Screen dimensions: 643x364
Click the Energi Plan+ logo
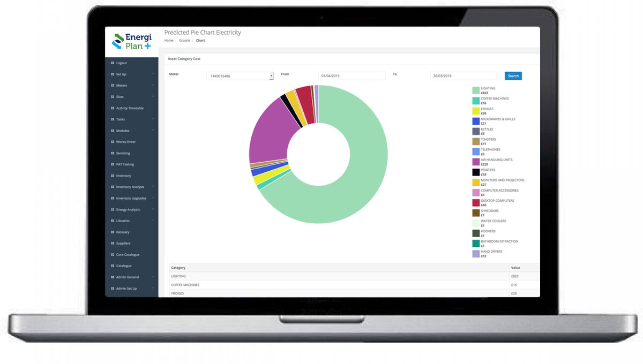(132, 42)
